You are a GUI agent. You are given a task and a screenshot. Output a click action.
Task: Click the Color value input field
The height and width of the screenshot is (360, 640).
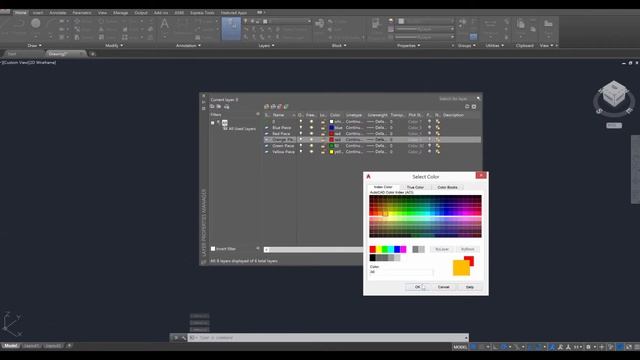tap(401, 272)
